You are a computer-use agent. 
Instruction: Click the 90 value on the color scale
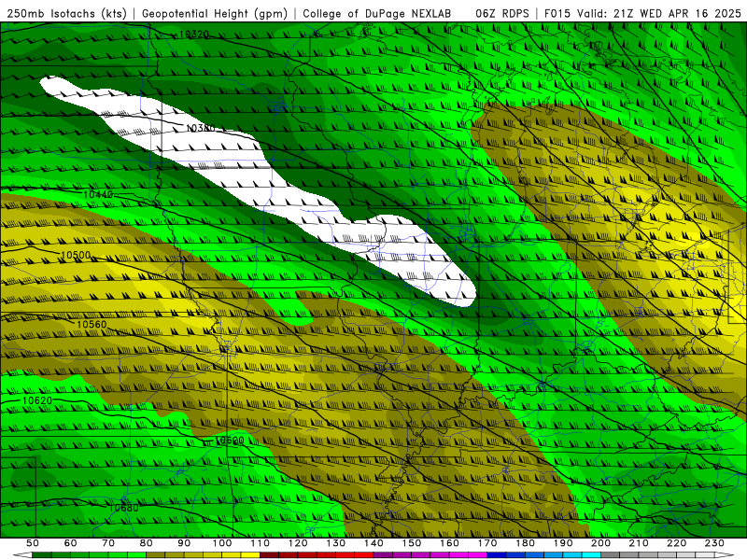coord(184,543)
